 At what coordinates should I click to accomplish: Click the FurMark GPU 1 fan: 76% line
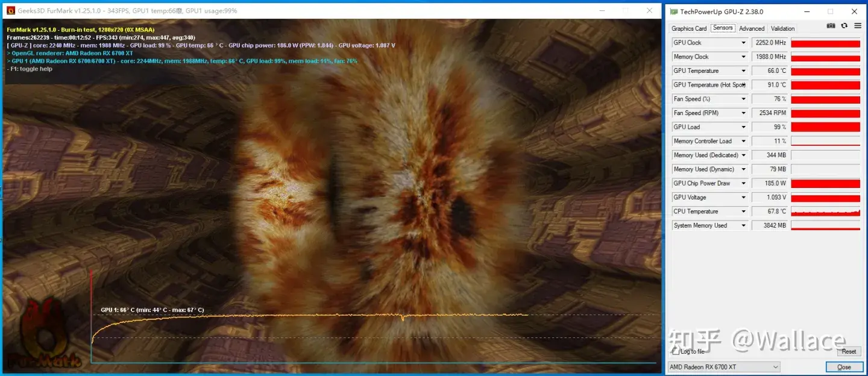[x=182, y=61]
